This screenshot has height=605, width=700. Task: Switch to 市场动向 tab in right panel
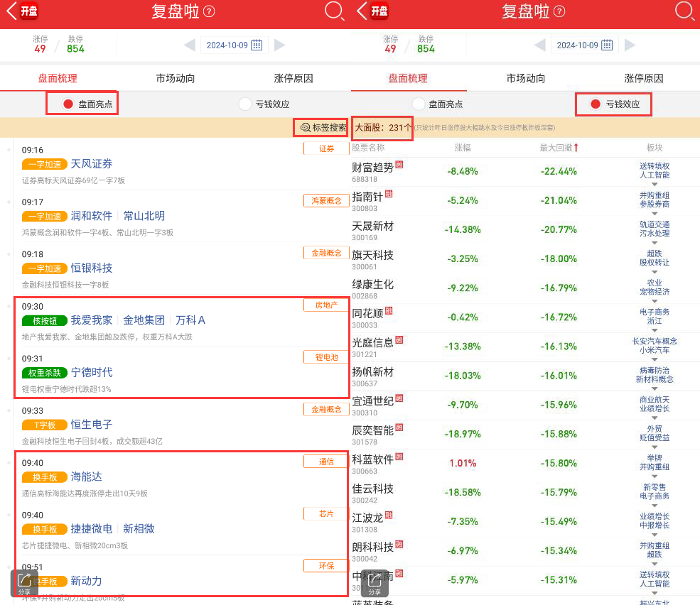pos(526,79)
